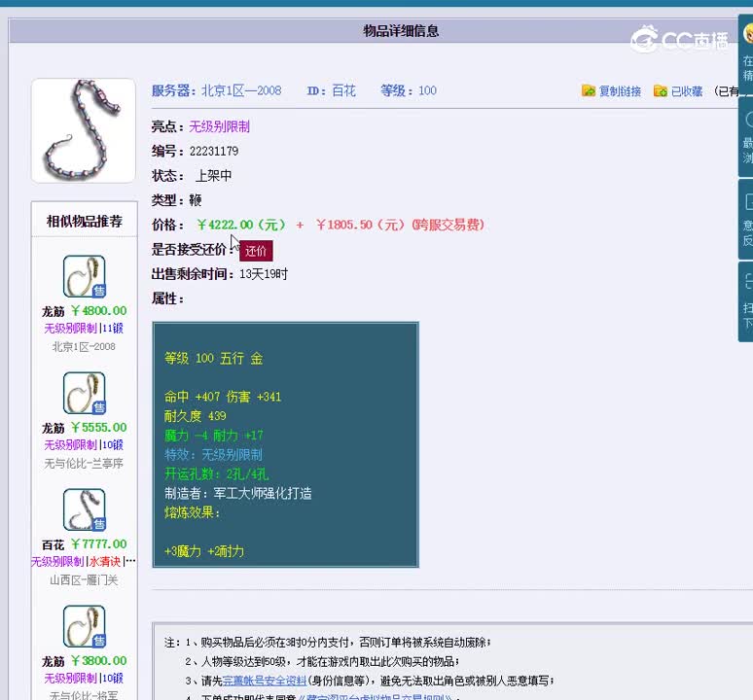Click the remaining time 13天19时
Image resolution: width=753 pixels, height=700 pixels.
pyautogui.click(x=264, y=274)
